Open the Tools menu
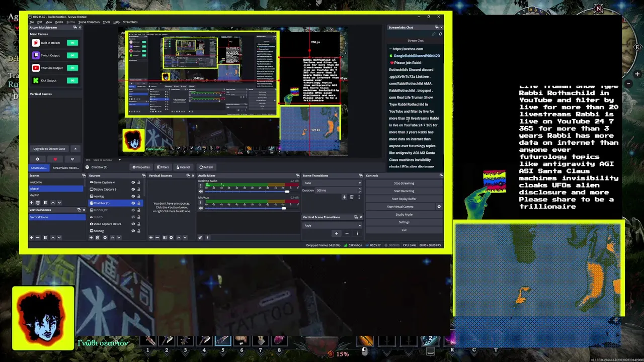 (106, 22)
